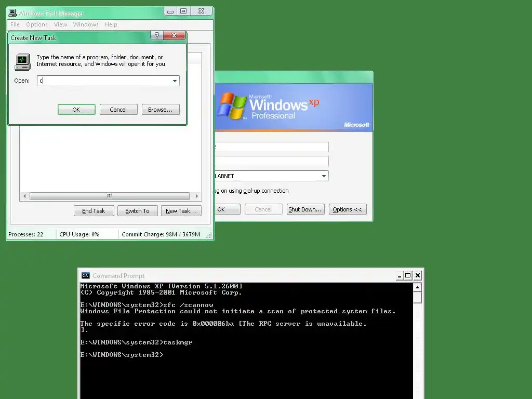Open the Windows menu in Task Manager
This screenshot has width=532, height=399.
click(86, 24)
